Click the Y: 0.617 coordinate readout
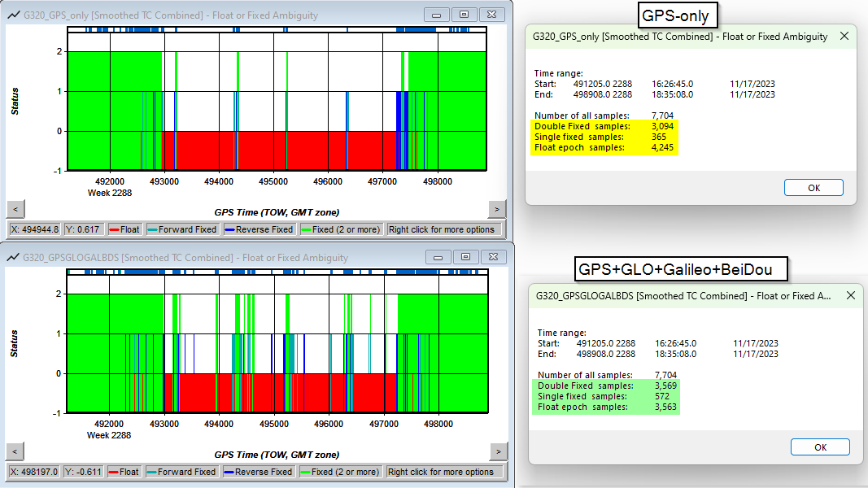 pos(83,229)
